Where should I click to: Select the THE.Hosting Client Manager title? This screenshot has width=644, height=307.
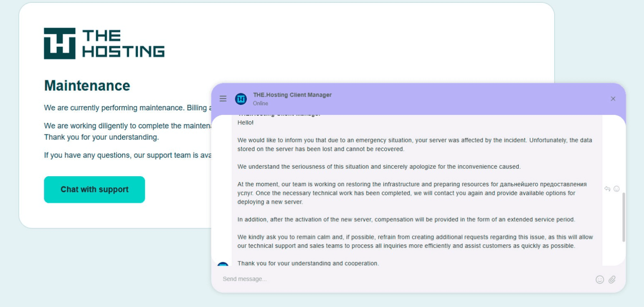click(292, 95)
